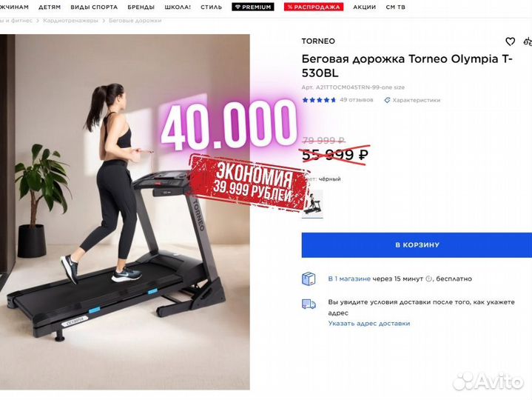Click the compare products icon
532x400 pixels.
pos(528,41)
